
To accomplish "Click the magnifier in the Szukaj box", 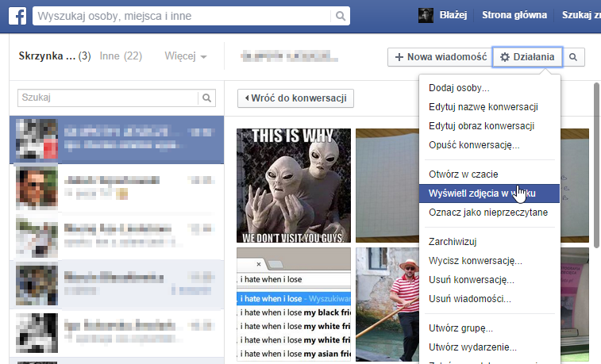I will 206,98.
